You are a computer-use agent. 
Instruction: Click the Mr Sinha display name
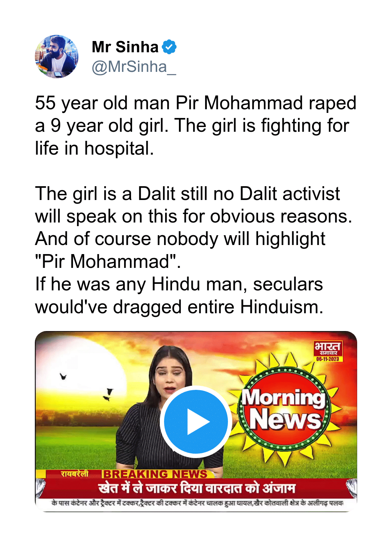125,47
